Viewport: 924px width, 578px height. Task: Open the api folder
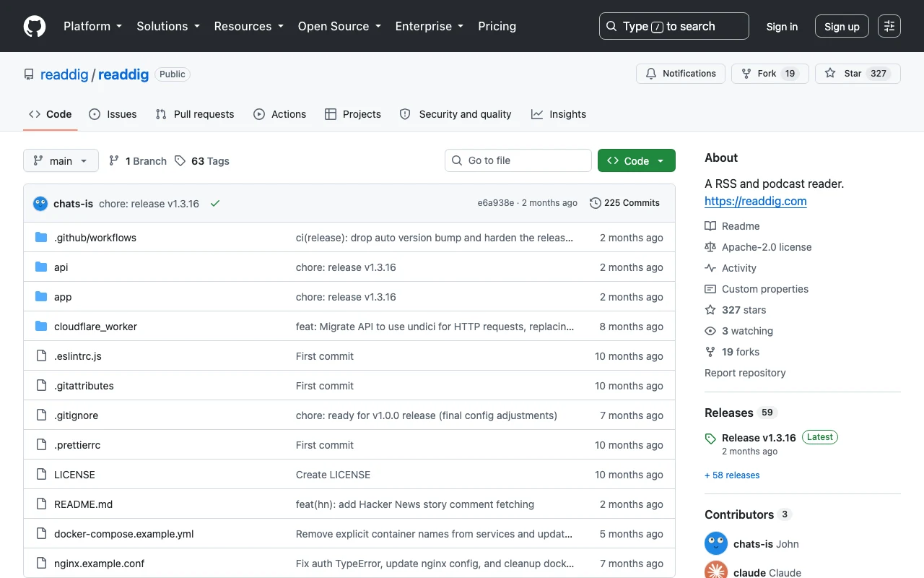(61, 267)
